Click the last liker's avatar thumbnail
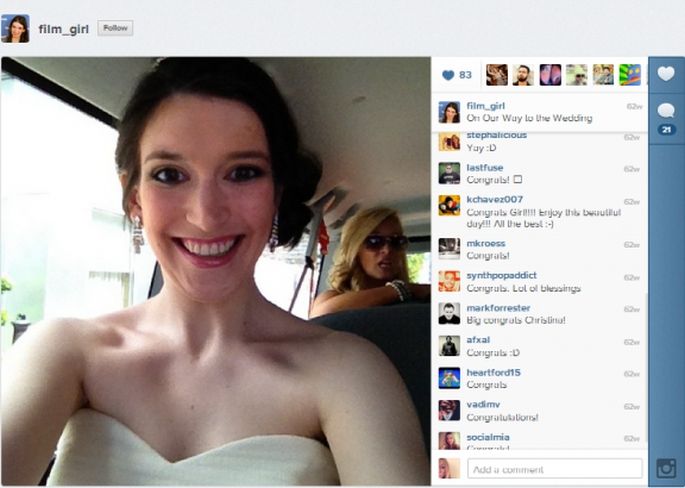The image size is (685, 488). point(630,75)
